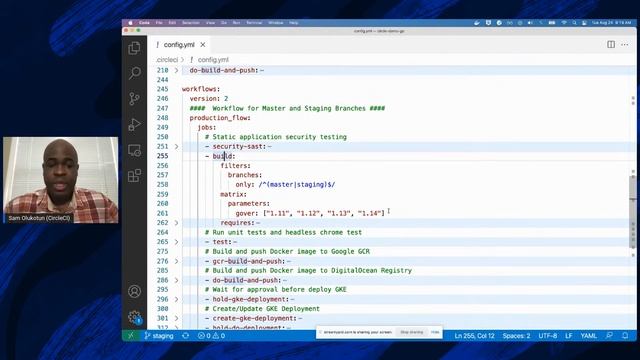
Task: Open the Selection menu
Action: [x=191, y=23]
